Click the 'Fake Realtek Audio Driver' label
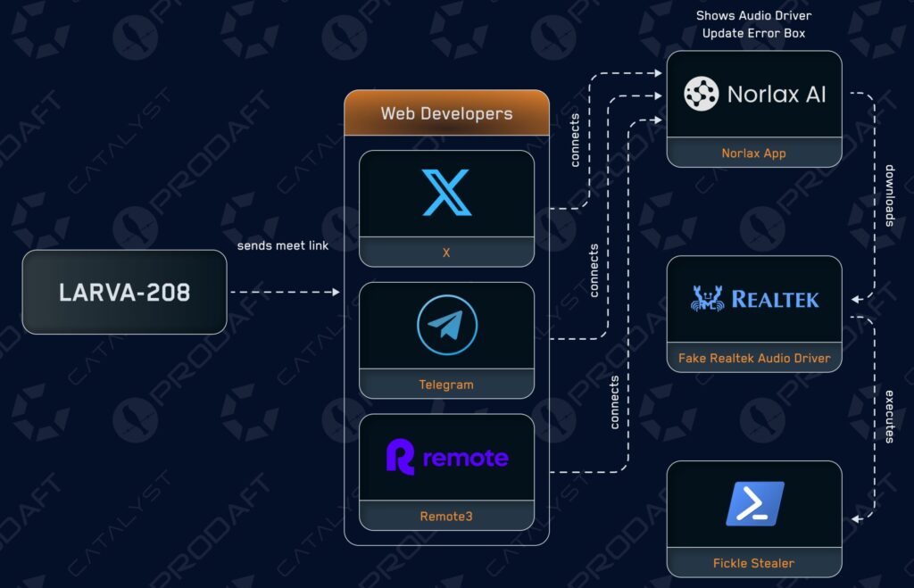This screenshot has width=914, height=588. (754, 359)
